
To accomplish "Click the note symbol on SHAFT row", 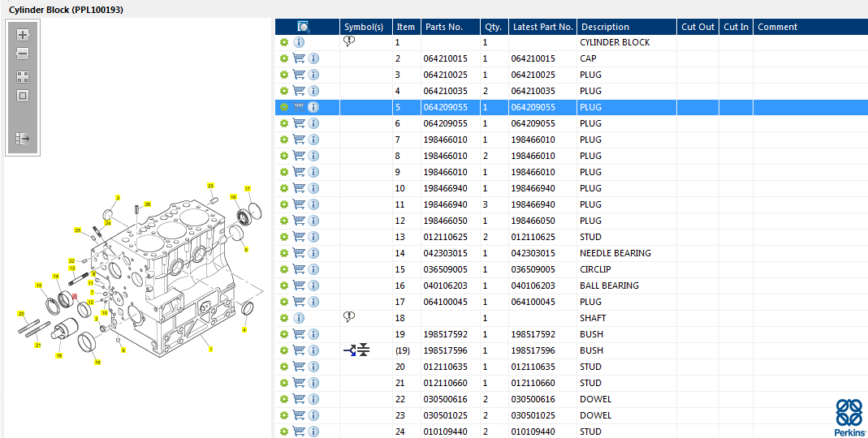I will click(x=350, y=317).
